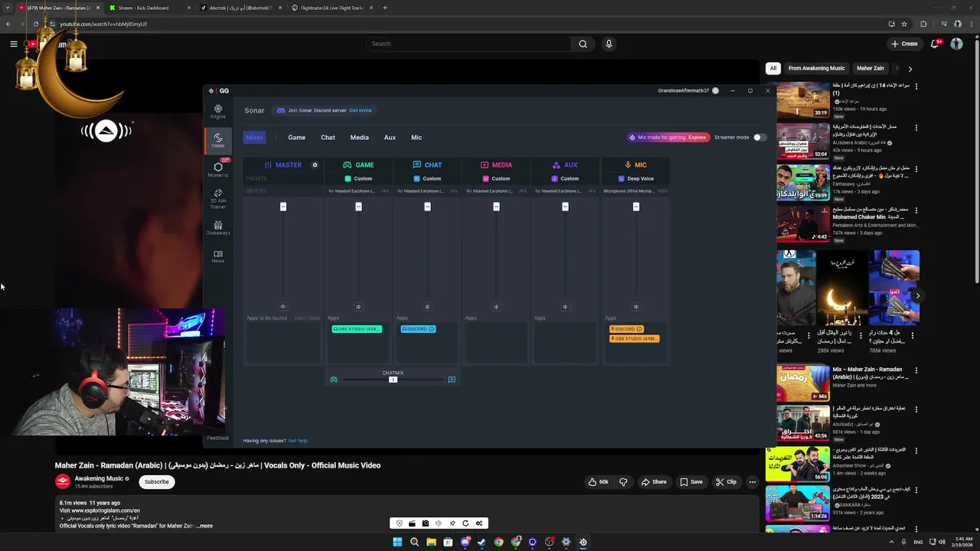Open Mic Deep Voice preset dropdown
The image size is (980, 551).
(x=635, y=178)
